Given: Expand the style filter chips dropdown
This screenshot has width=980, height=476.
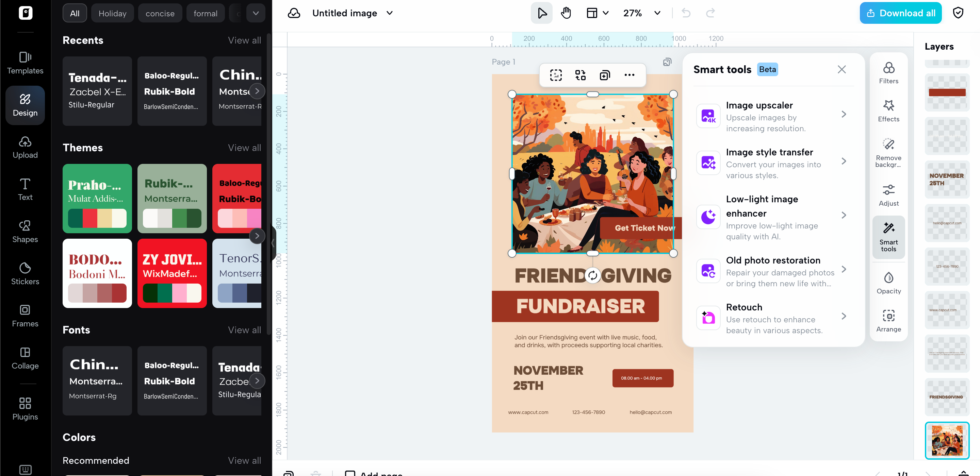Looking at the screenshot, I should (x=256, y=13).
